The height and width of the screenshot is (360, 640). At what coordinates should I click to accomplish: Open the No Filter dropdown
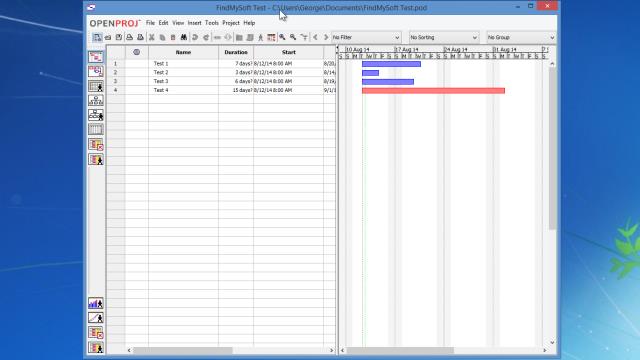(366, 38)
